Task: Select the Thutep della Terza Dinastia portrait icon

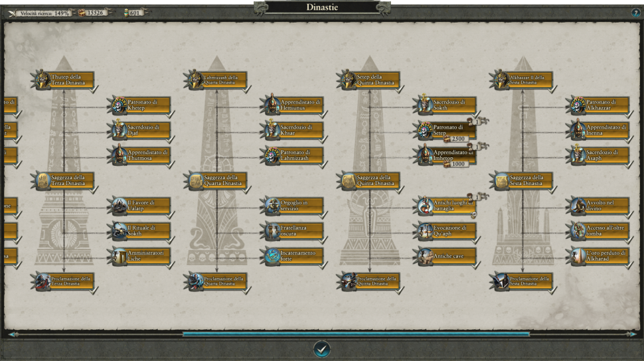Action: coord(43,80)
